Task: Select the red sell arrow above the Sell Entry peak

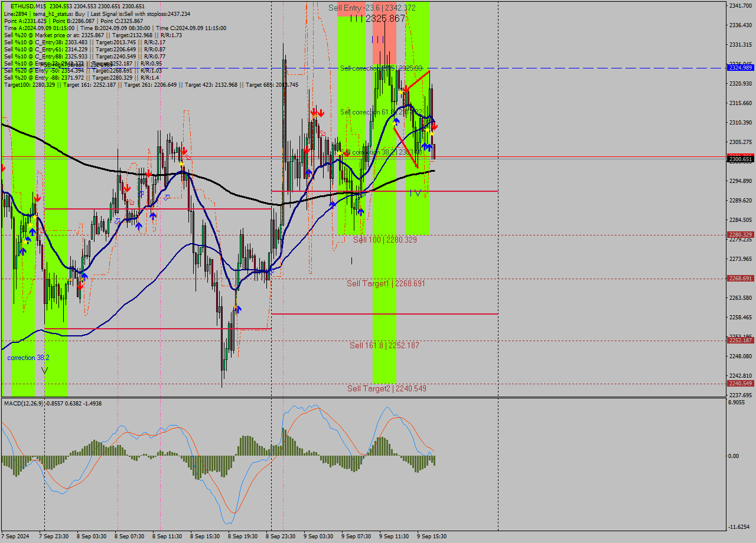Action: coord(406,87)
